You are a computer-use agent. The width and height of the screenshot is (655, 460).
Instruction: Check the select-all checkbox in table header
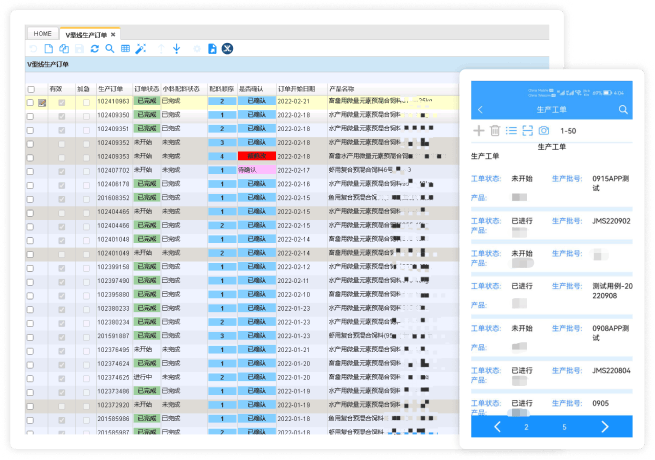[x=31, y=89]
